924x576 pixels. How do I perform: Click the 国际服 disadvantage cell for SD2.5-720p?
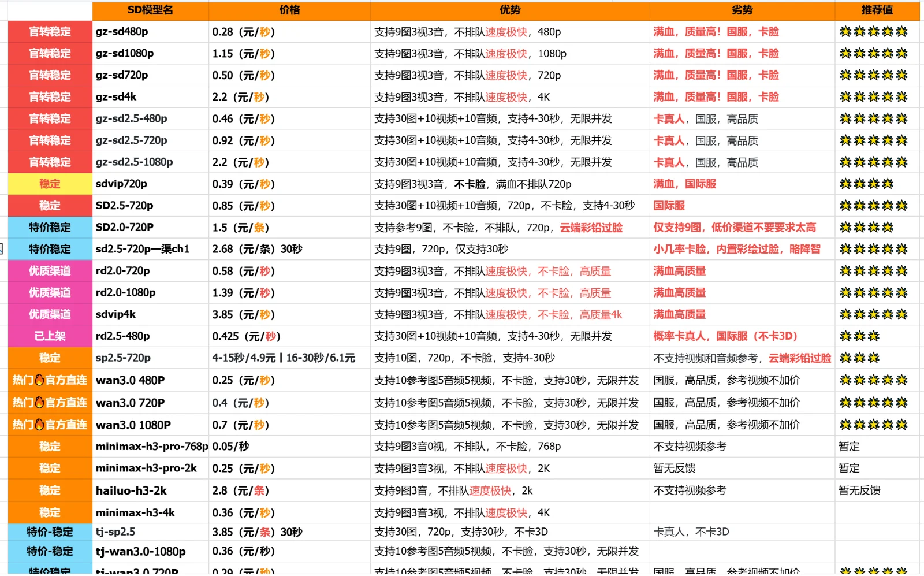tap(742, 206)
